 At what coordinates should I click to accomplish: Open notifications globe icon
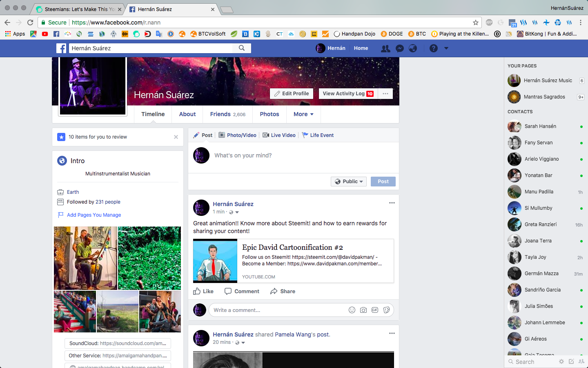413,48
